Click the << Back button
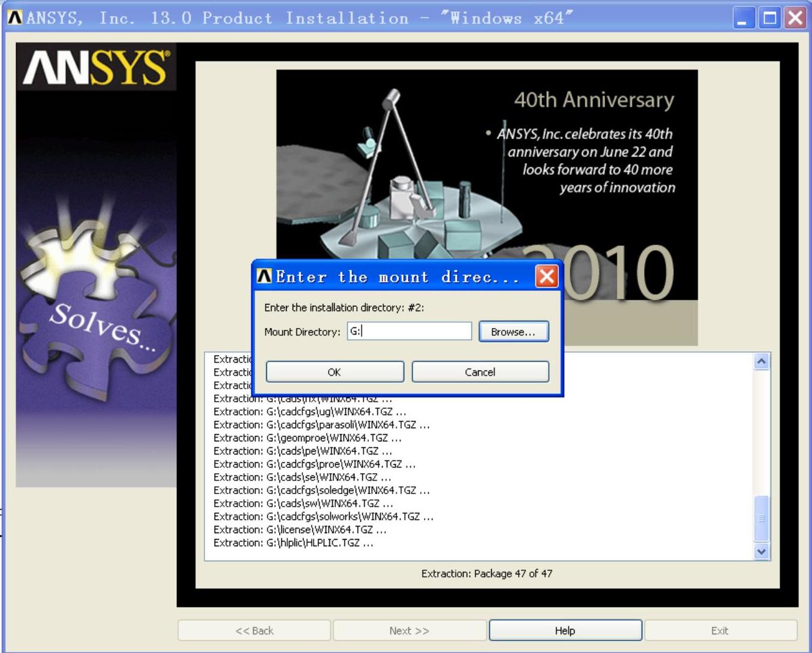 pyautogui.click(x=254, y=630)
